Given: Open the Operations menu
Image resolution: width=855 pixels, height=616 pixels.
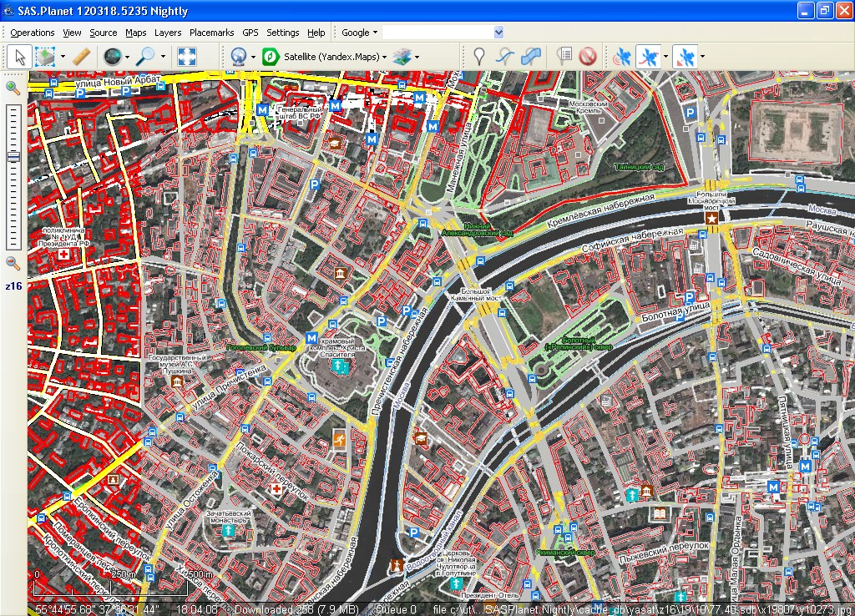Looking at the screenshot, I should coord(33,33).
